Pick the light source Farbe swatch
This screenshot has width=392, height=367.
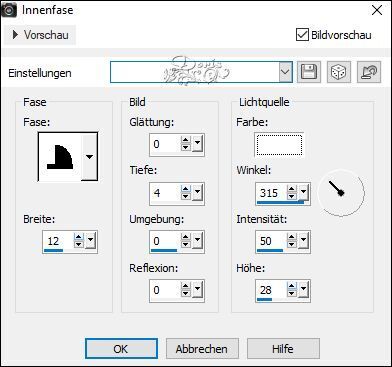279,145
